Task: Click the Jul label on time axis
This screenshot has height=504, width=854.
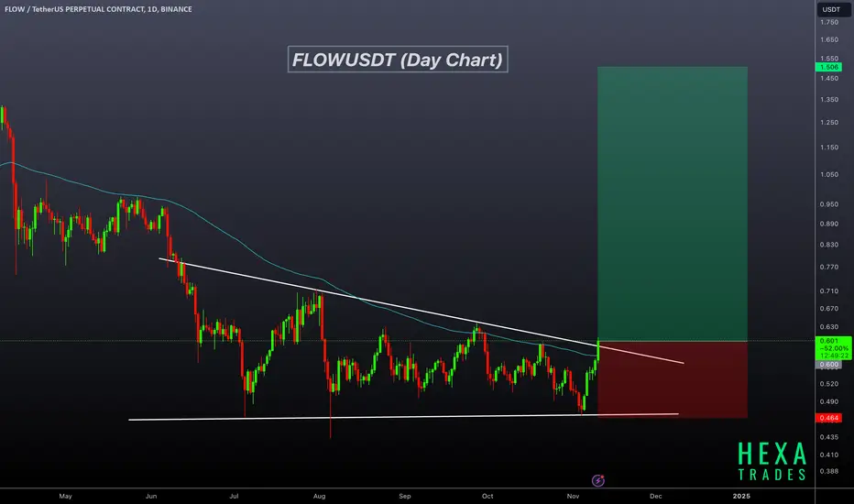Action: 234,496
